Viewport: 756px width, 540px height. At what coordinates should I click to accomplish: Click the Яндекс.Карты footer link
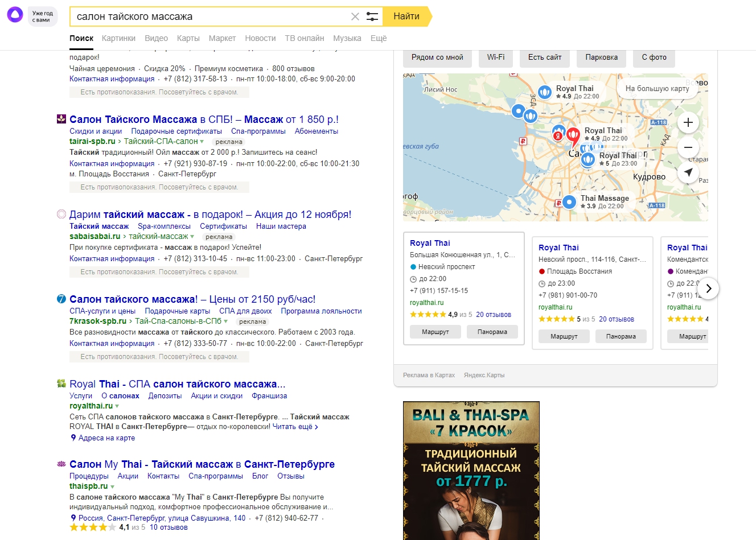coord(484,375)
